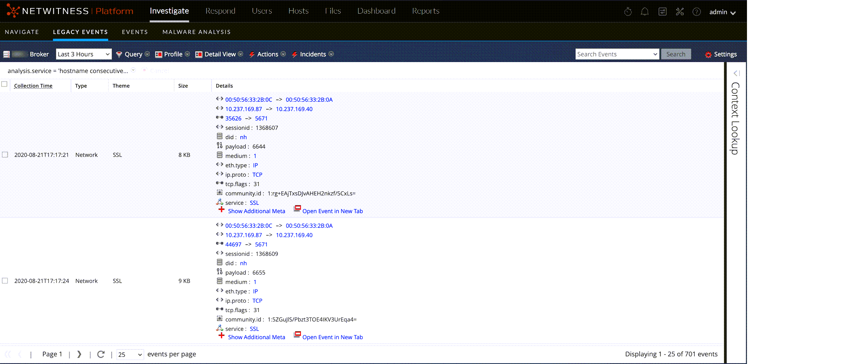Click the Search button
The height and width of the screenshot is (364, 868).
[x=676, y=54]
